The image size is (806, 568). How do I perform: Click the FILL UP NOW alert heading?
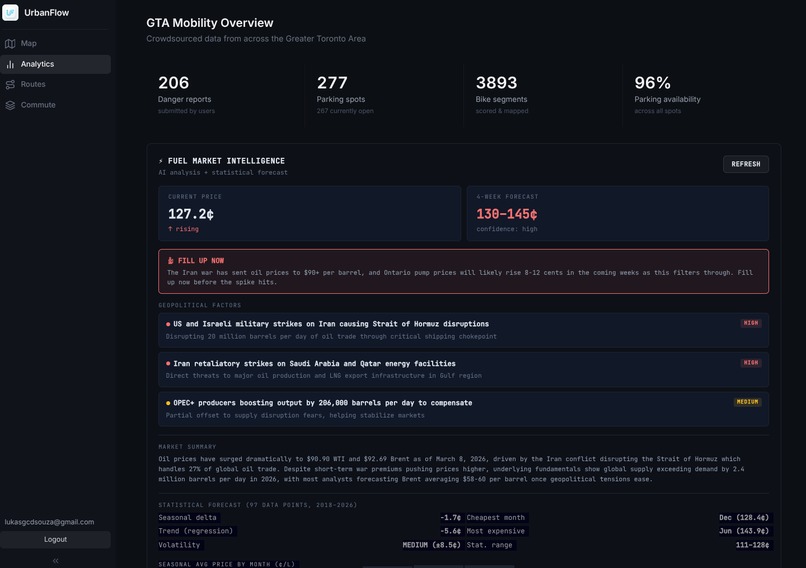(200, 261)
